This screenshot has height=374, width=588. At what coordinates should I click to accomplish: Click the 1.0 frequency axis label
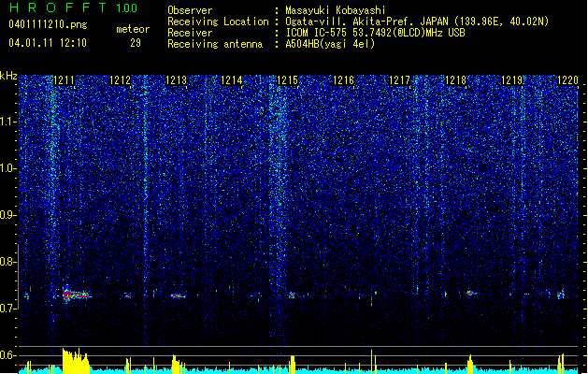(8, 168)
